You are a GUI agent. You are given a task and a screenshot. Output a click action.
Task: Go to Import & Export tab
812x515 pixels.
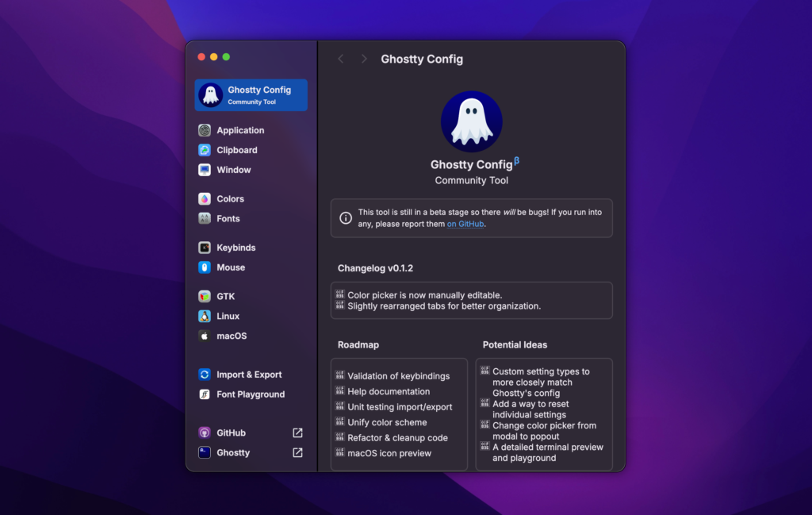click(x=248, y=375)
